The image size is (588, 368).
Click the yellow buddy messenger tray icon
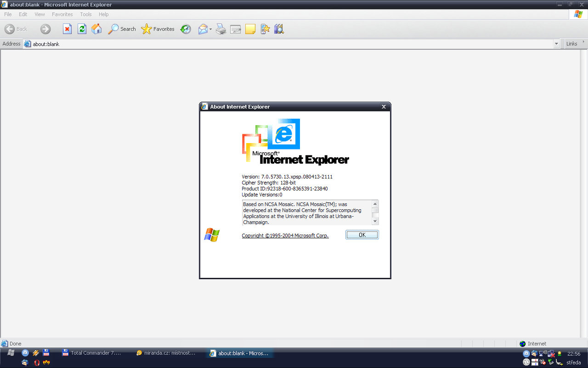(560, 353)
